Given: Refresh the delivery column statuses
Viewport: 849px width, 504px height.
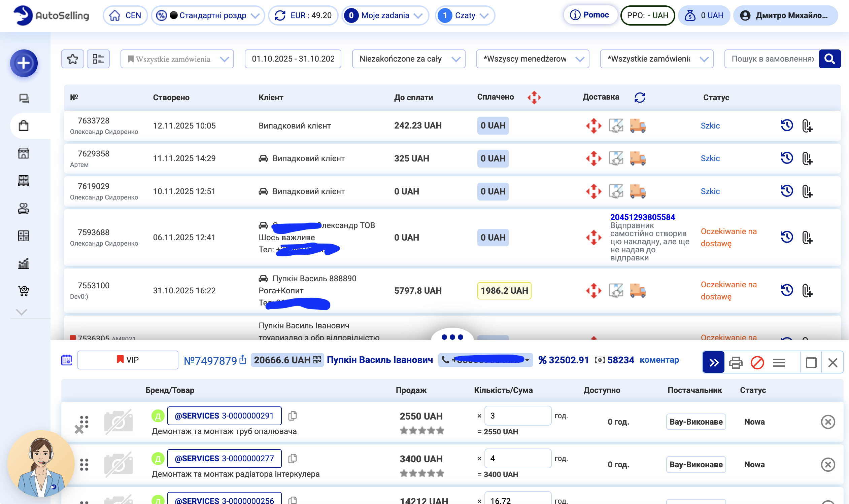Looking at the screenshot, I should 640,98.
